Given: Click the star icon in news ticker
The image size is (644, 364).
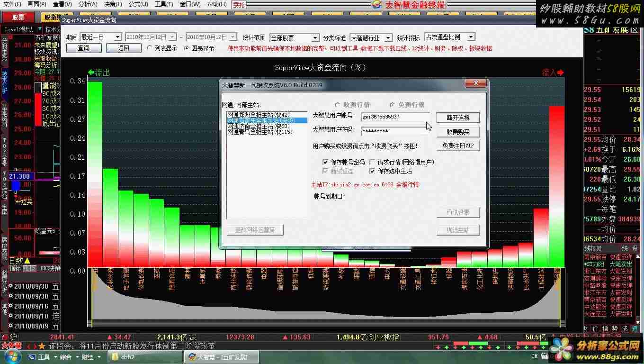Looking at the screenshot, I should 42,346.
